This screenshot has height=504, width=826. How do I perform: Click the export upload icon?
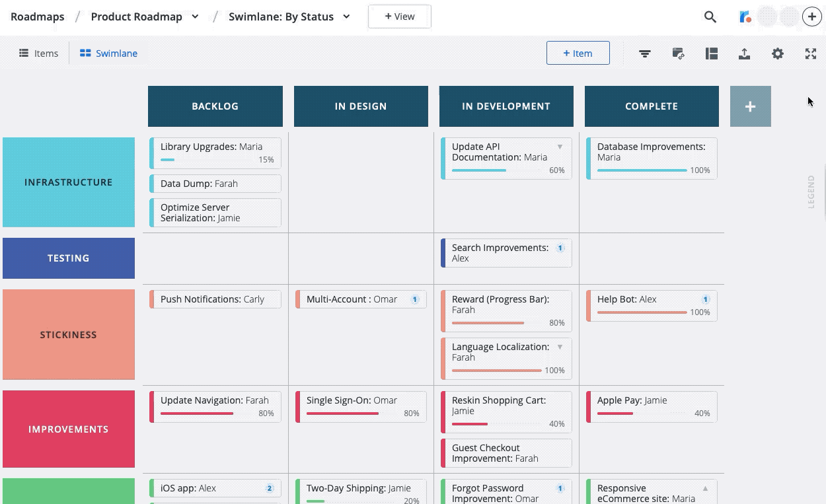[745, 54]
